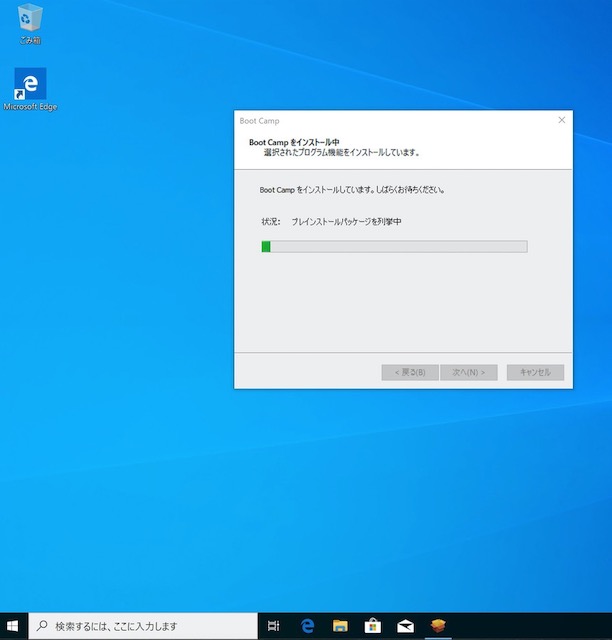The image size is (612, 640).
Task: Open the Windows Start menu
Action: 13,626
